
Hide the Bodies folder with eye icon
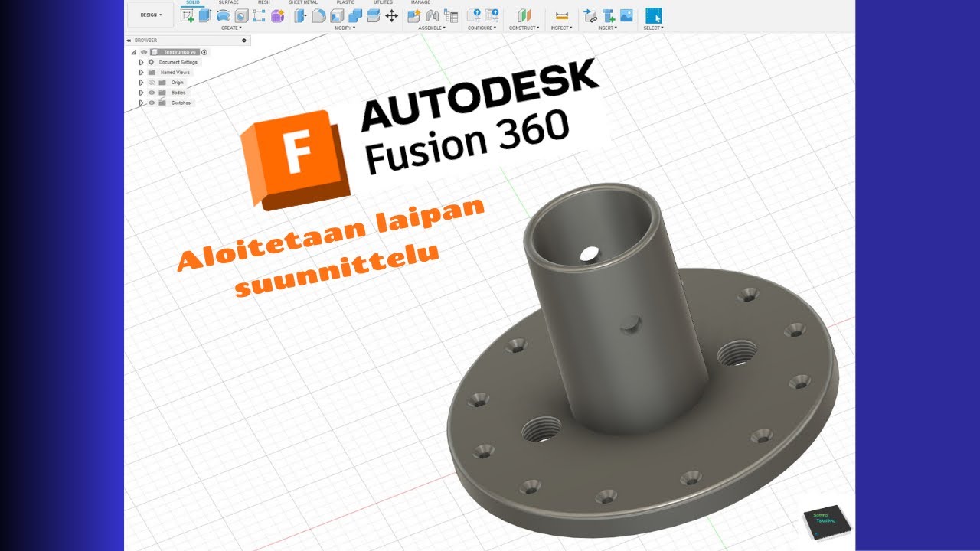(152, 93)
